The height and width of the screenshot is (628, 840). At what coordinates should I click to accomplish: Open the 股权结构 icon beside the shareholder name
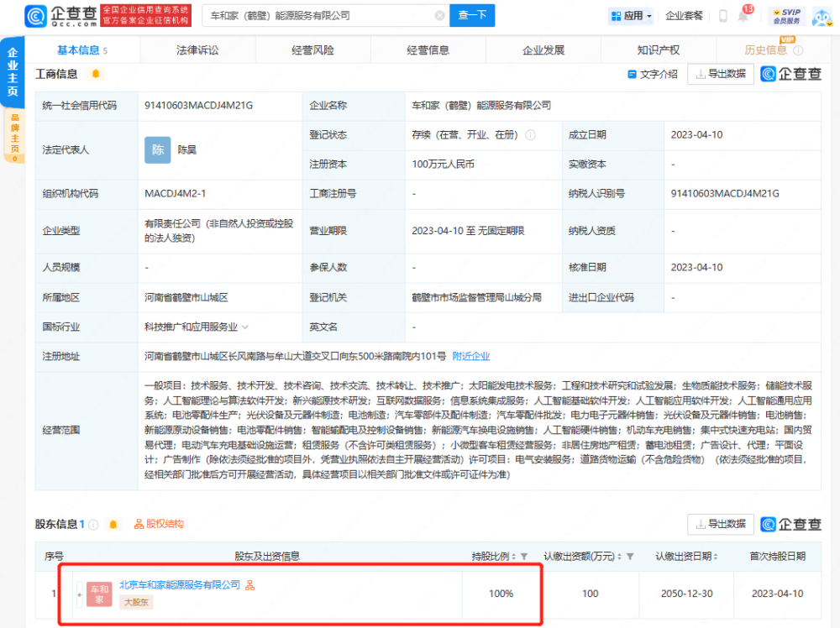(249, 585)
